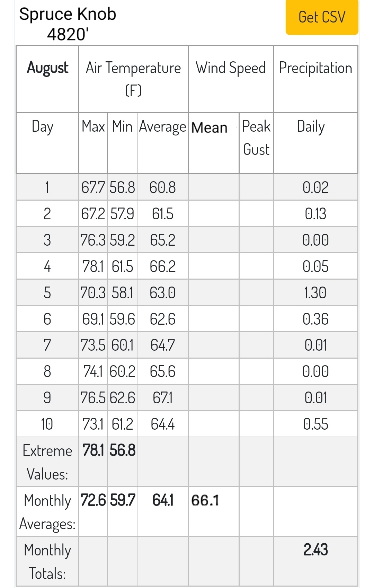374x588 pixels.
Task: Click the Wind Speed column header
Action: (231, 68)
